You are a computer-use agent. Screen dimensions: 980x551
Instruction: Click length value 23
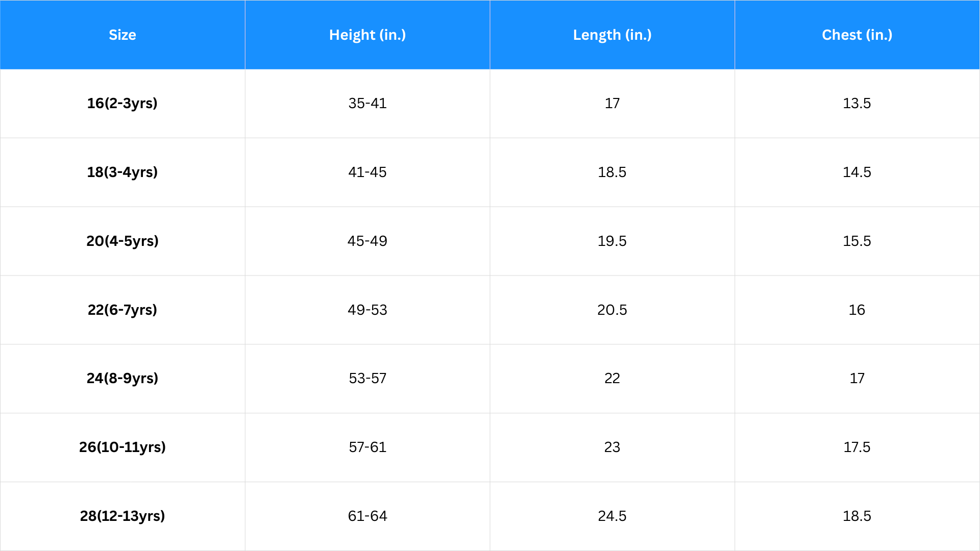coord(612,447)
